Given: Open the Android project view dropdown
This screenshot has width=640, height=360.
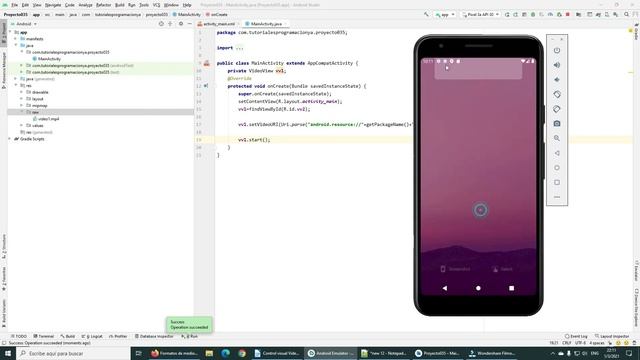Looking at the screenshot, I should tap(24, 24).
